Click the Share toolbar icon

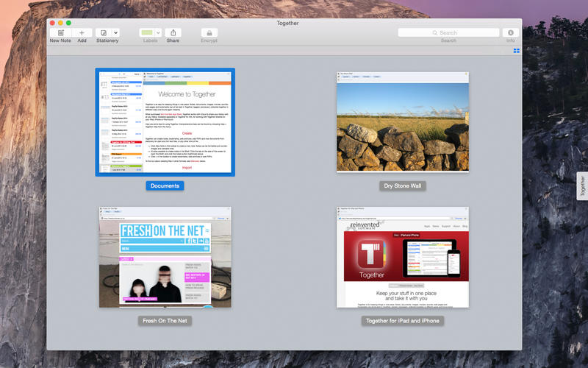[173, 32]
